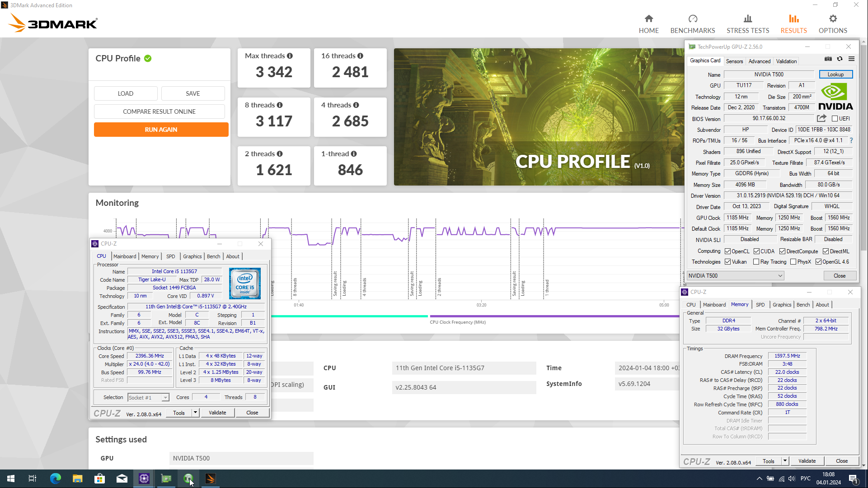Click Validate in left CPU-Z window
Screen dimensions: 868x488
point(217,413)
